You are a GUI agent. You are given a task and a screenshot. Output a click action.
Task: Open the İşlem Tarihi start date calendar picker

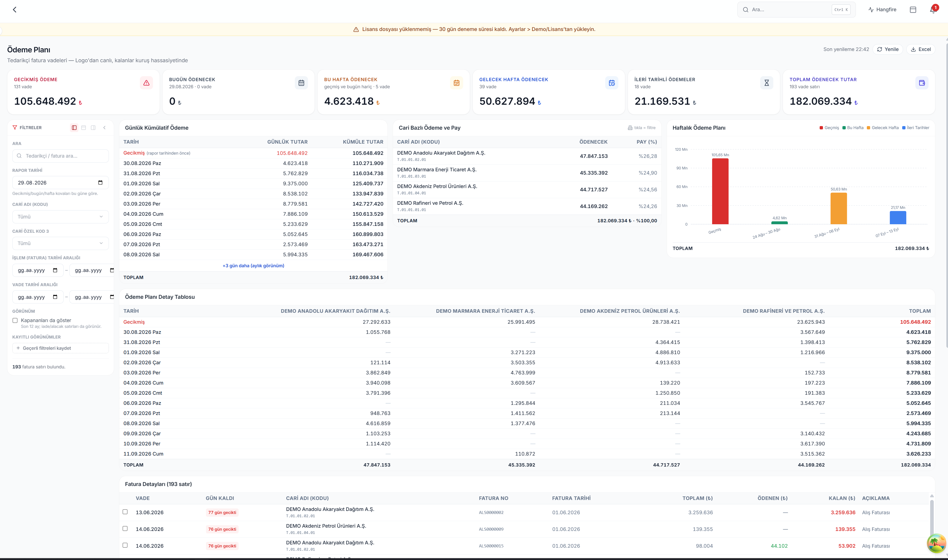pos(55,270)
